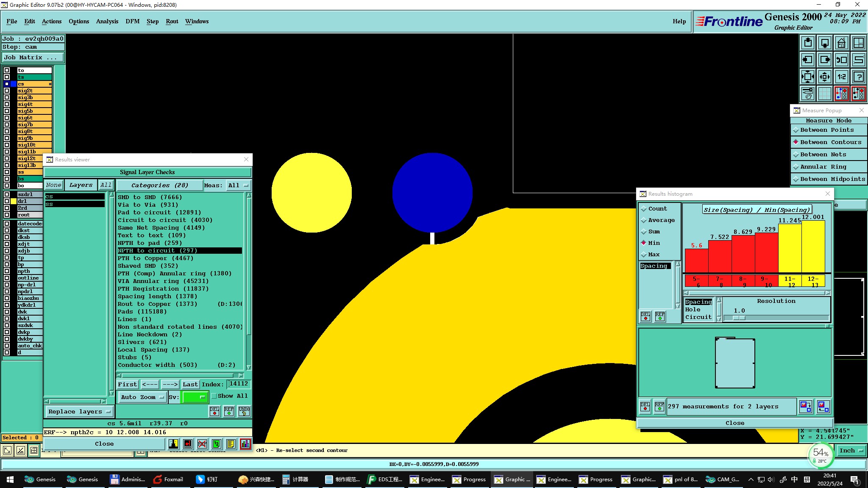
Task: Enable the Show All checkbox
Action: (214, 396)
